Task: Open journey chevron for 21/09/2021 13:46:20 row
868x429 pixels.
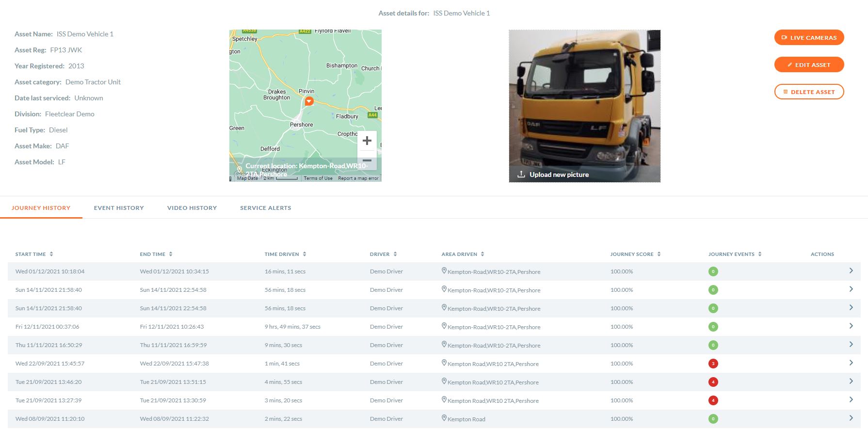Action: click(851, 381)
